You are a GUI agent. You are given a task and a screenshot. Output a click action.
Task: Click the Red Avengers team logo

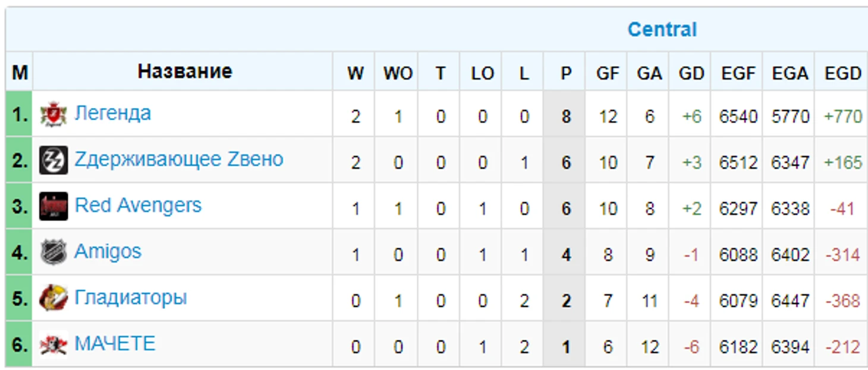pos(54,207)
